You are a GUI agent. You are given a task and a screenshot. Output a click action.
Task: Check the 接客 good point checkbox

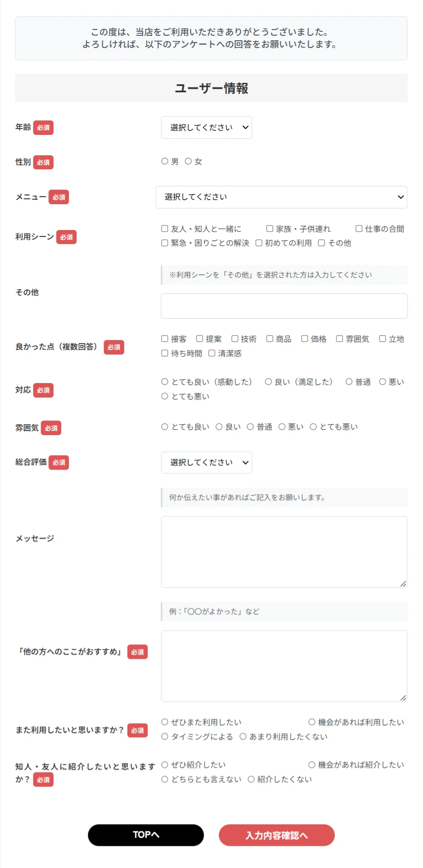point(165,339)
